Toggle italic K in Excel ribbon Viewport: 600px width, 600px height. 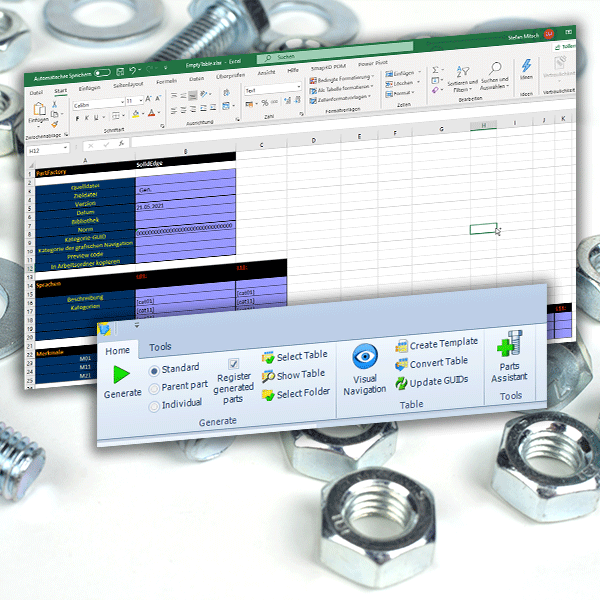click(87, 118)
